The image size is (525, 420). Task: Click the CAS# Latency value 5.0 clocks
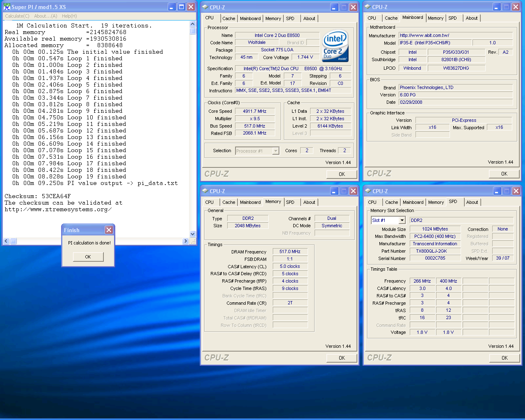tap(290, 266)
